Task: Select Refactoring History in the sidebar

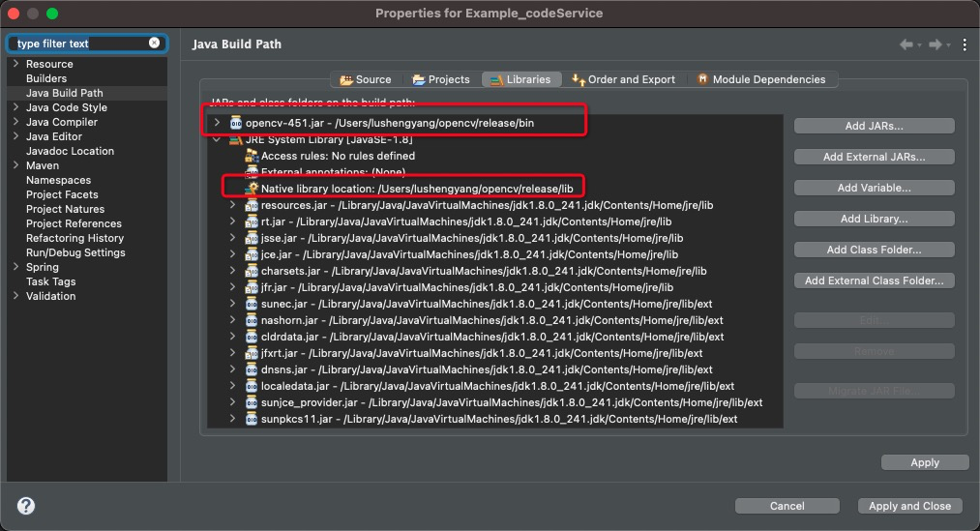Action: [x=75, y=238]
